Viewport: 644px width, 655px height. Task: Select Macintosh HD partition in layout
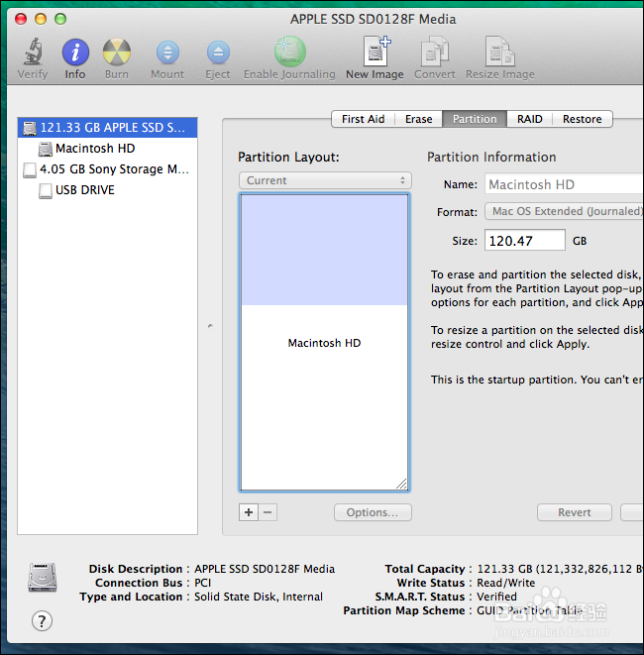tap(324, 343)
